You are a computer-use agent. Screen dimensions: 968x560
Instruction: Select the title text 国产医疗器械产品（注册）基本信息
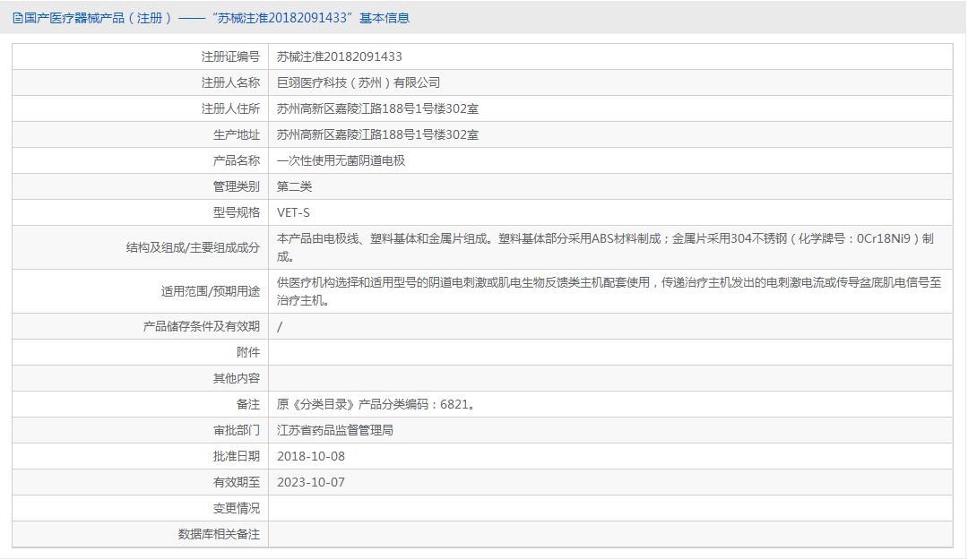[x=217, y=18]
